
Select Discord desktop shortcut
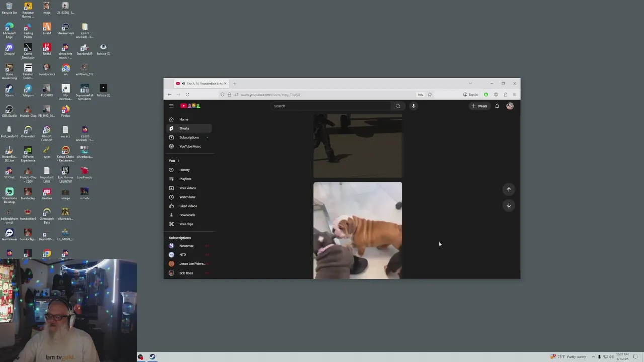tap(9, 49)
